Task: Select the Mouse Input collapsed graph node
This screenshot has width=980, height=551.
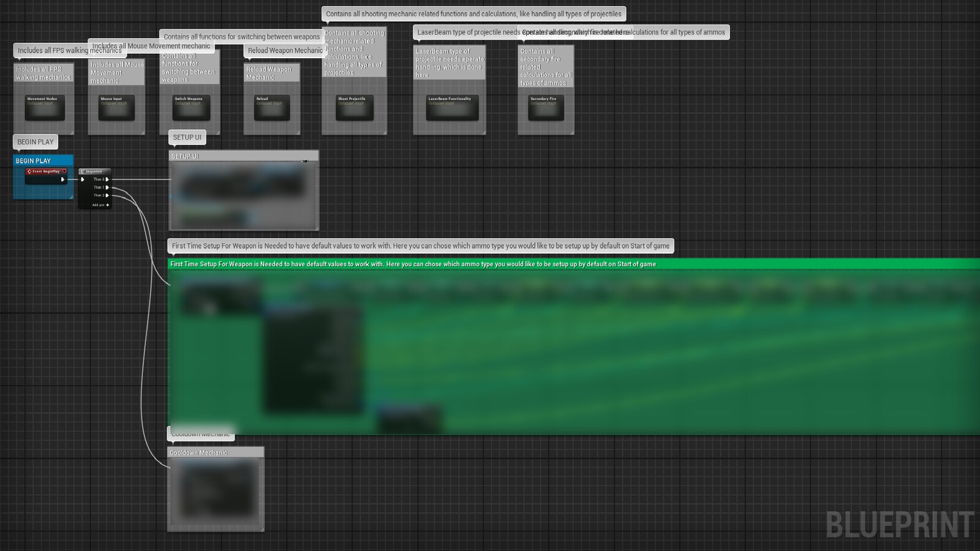Action: point(116,107)
